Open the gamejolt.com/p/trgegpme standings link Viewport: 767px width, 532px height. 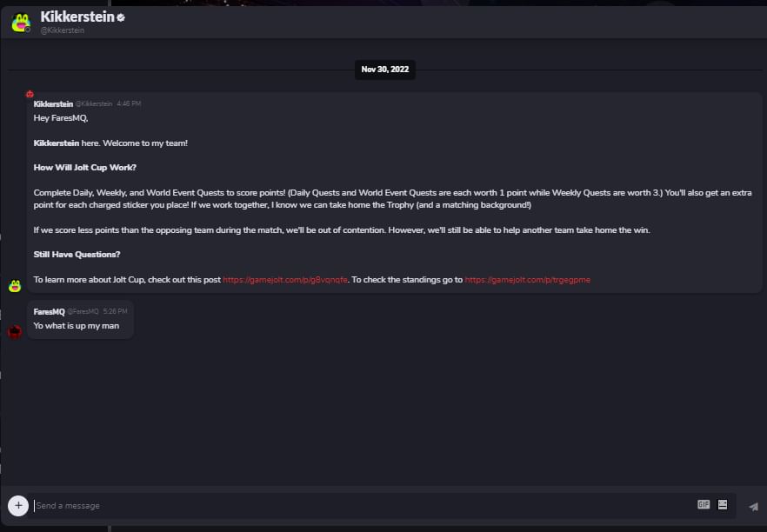[x=527, y=280]
